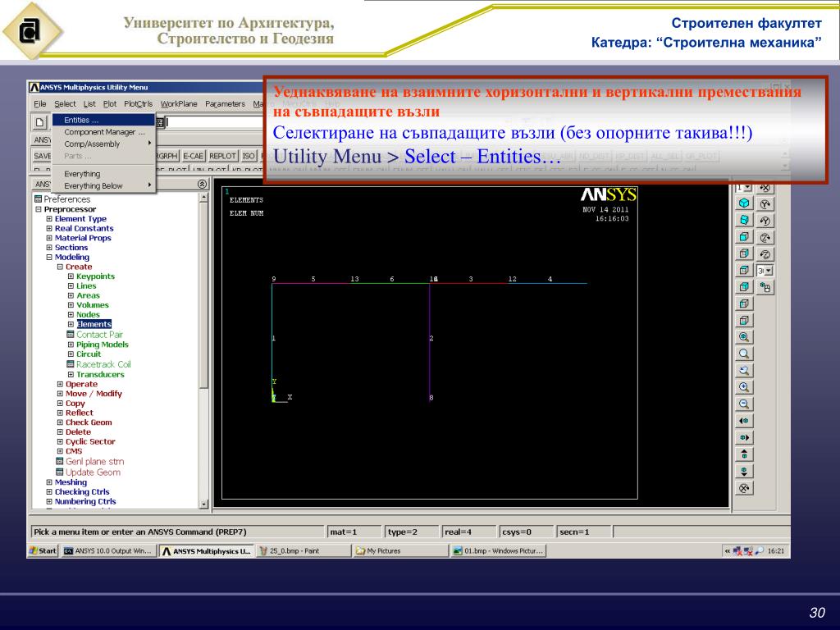Viewport: 840px width, 630px height.
Task: Select Everything in the Select menu
Action: [82, 174]
